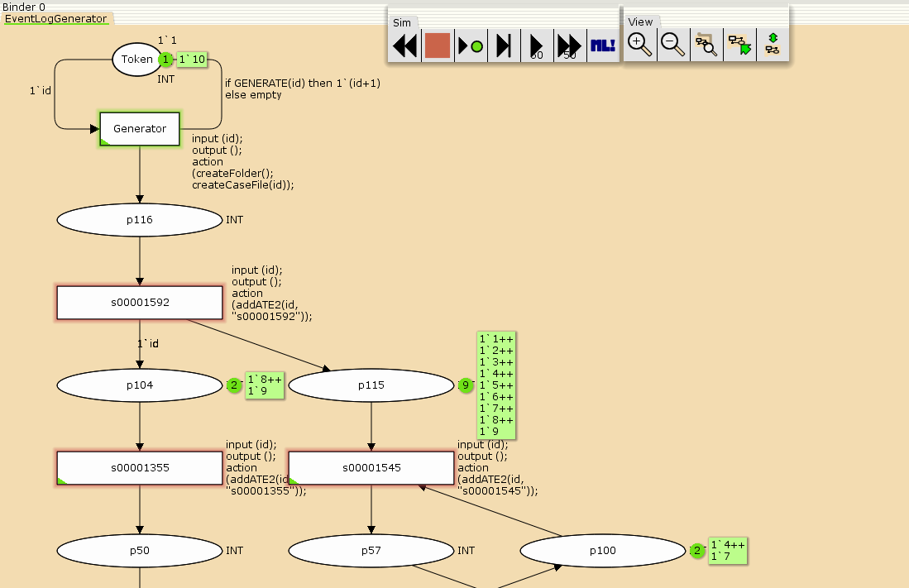Image resolution: width=909 pixels, height=588 pixels.
Task: Toggle token count 2 beside p100
Action: point(697,550)
